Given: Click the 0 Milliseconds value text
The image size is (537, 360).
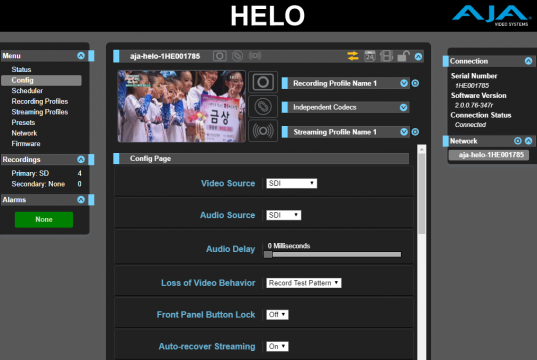Looking at the screenshot, I should click(289, 246).
